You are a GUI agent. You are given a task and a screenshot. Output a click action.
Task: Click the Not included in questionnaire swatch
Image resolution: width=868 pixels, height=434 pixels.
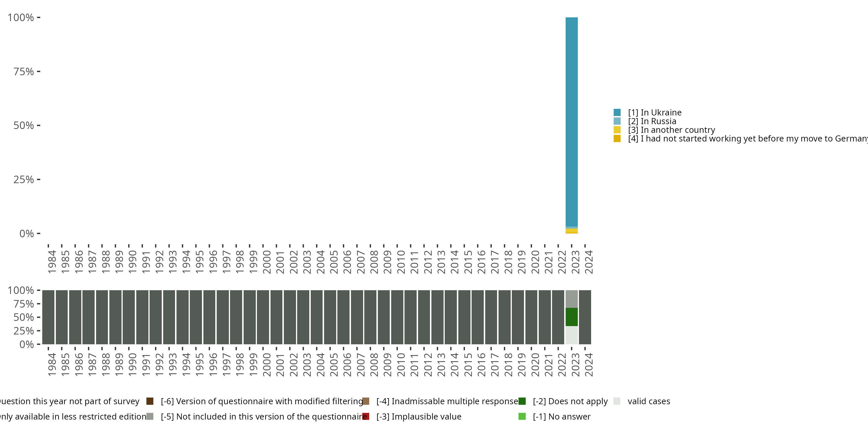pyautogui.click(x=150, y=416)
